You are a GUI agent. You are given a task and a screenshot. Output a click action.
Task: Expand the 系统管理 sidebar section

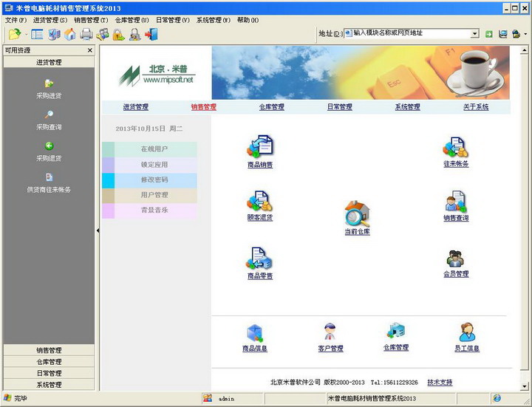(x=49, y=385)
